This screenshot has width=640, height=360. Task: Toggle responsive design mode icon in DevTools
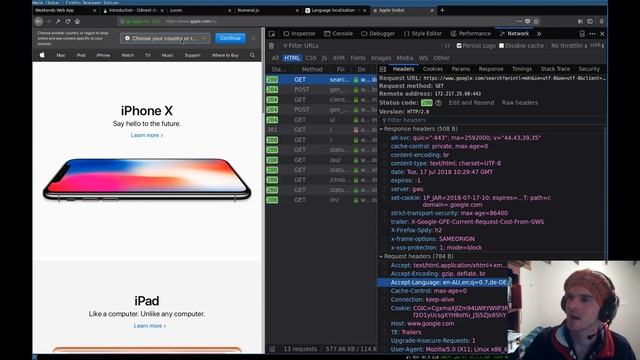click(582, 34)
